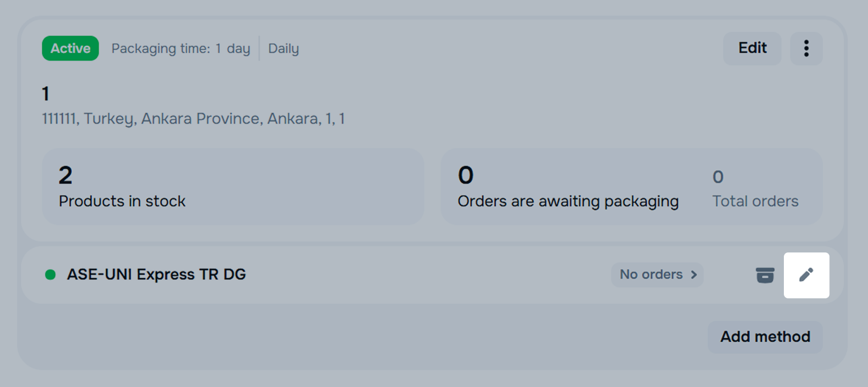Click the zero count above Total orders
868x387 pixels.
[x=718, y=177]
